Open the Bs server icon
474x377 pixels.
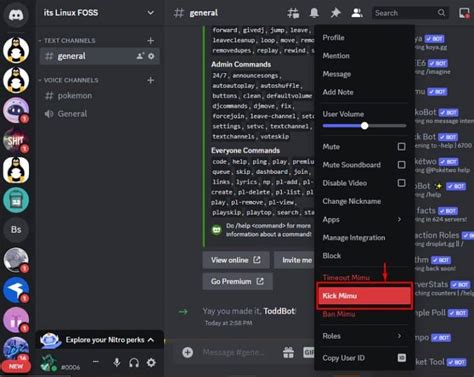16,230
